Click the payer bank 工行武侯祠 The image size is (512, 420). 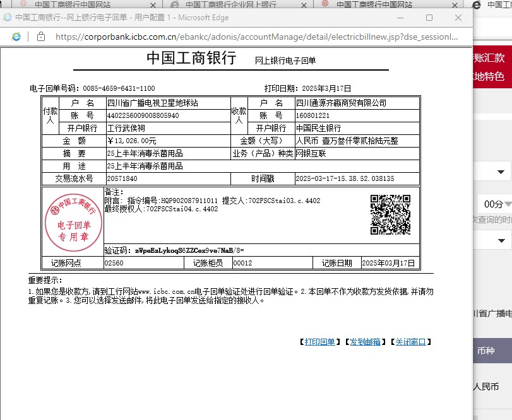126,128
